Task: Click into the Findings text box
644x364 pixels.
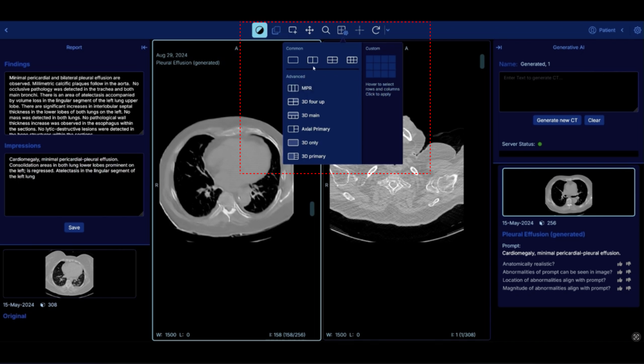Action: (x=74, y=103)
